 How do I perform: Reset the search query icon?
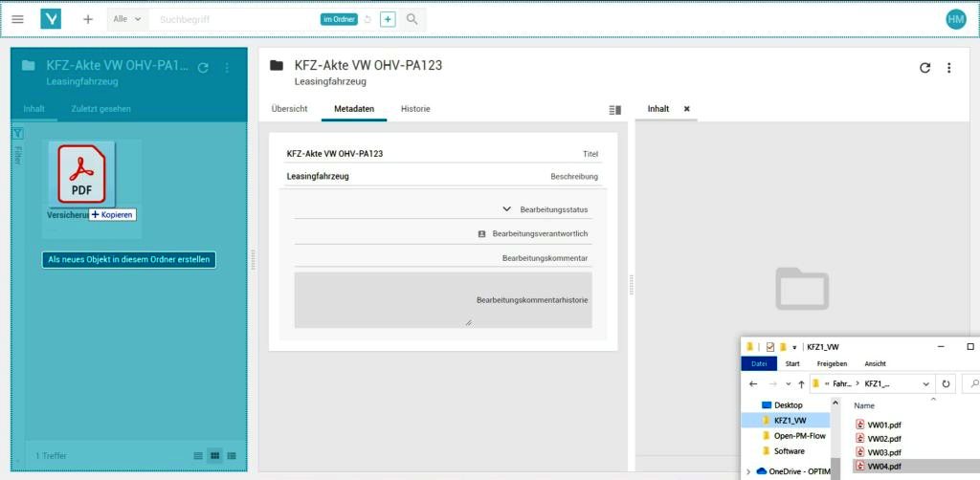(367, 19)
